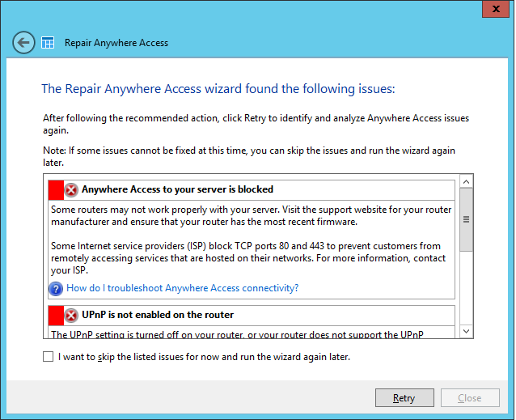Click the red block beside Anywhere Access blocked
This screenshot has width=516, height=420.
[x=56, y=190]
